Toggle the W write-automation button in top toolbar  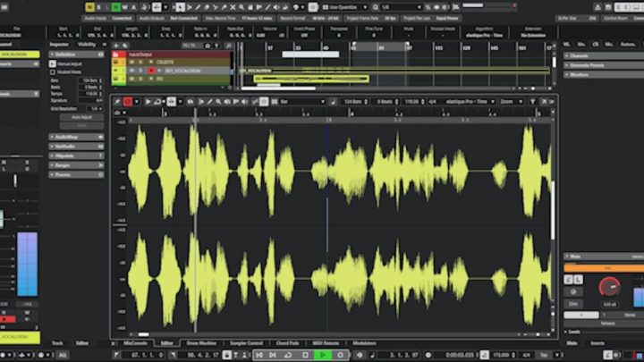pos(125,7)
